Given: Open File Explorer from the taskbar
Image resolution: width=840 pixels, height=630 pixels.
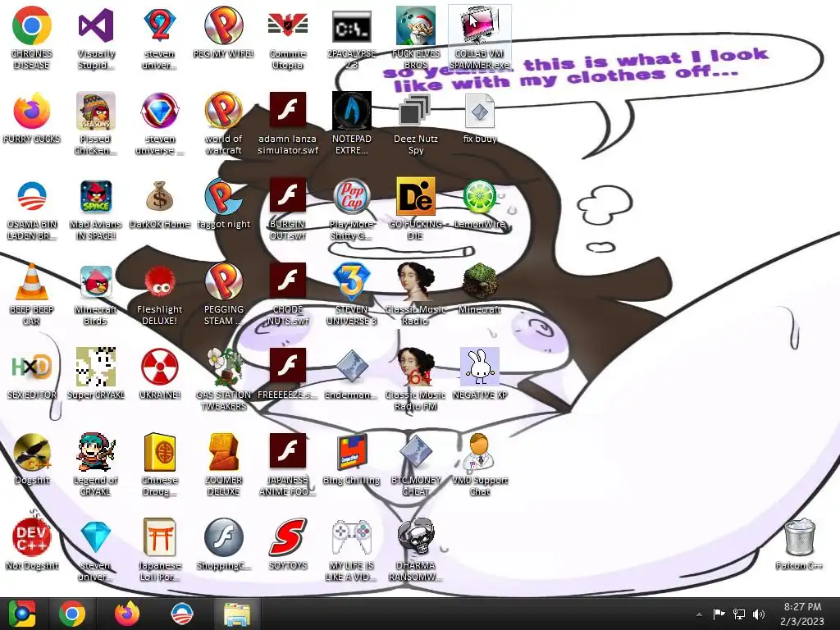Looking at the screenshot, I should pyautogui.click(x=236, y=614).
